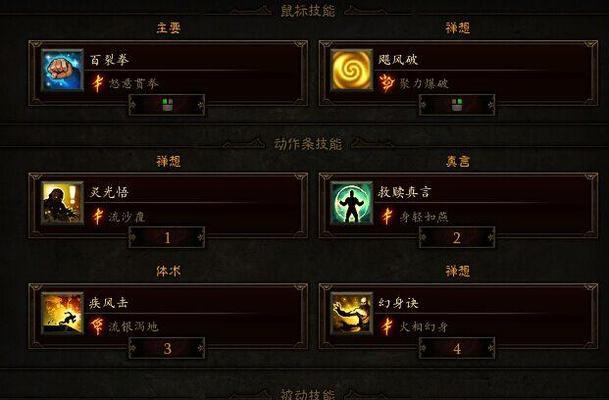609x400 pixels.
Task: Select the 飓风破 golden swirl icon
Action: point(351,70)
